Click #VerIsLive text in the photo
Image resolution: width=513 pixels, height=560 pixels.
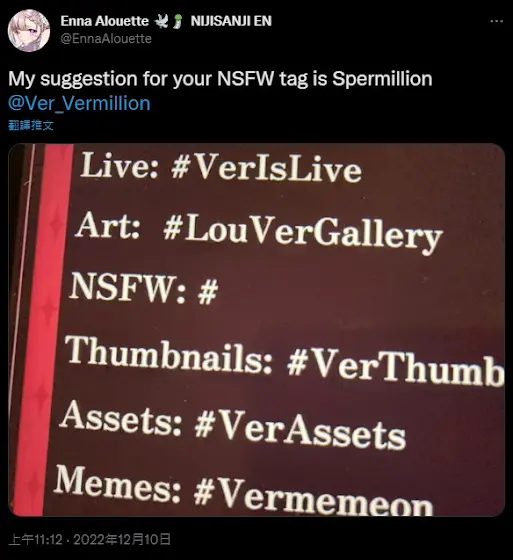(267, 169)
